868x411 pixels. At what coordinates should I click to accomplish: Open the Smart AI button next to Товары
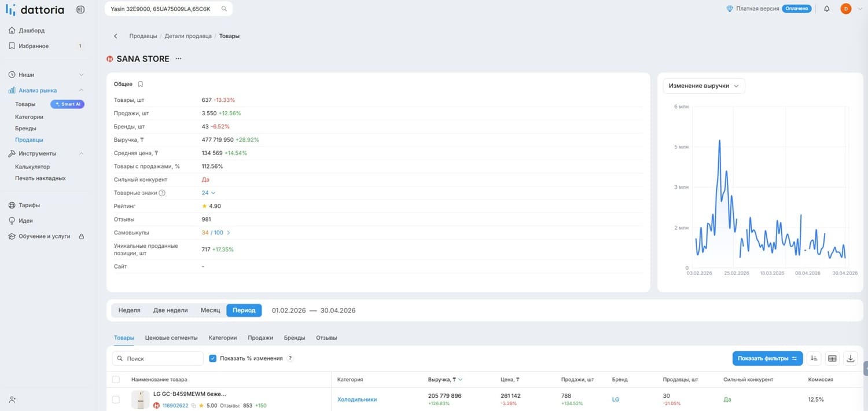pos(68,104)
